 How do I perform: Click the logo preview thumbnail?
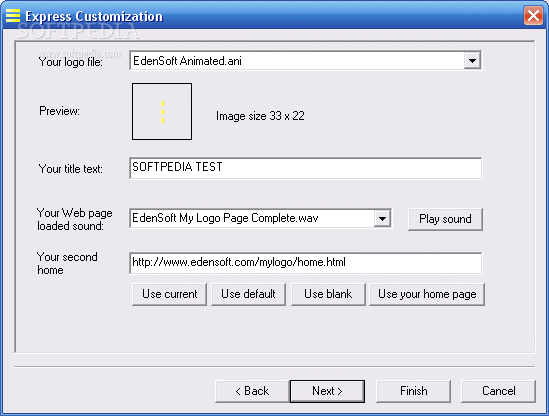(x=162, y=111)
